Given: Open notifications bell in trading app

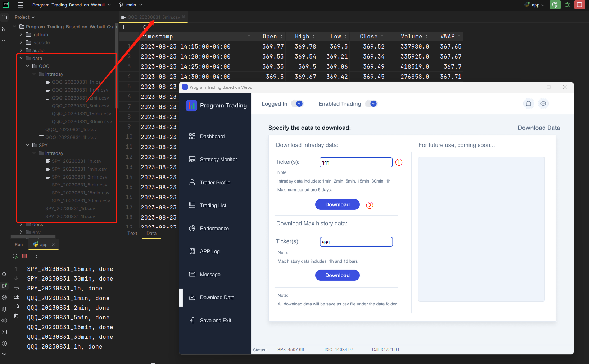Looking at the screenshot, I should 529,104.
